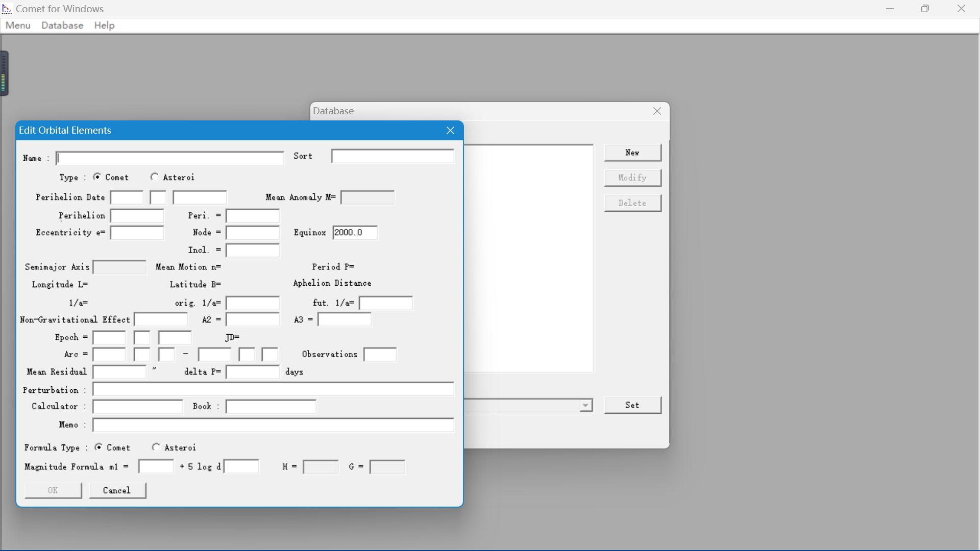
Task: Open the Help menu
Action: (x=104, y=26)
